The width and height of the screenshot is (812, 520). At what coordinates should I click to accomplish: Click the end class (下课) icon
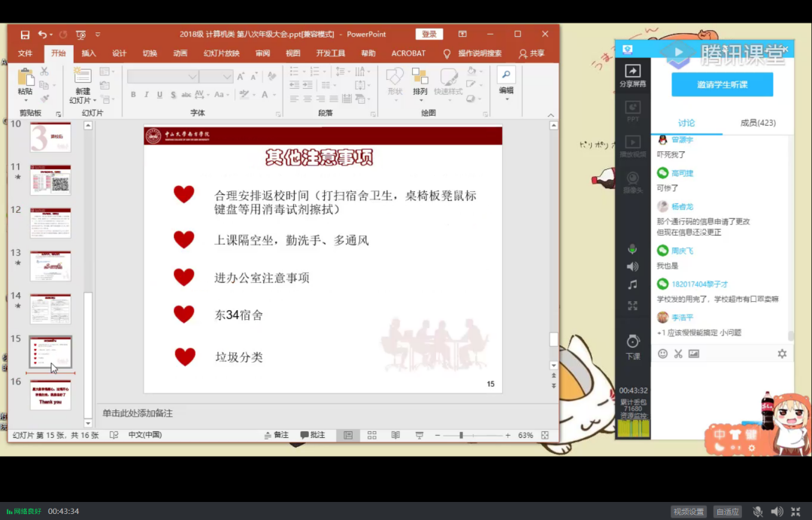pyautogui.click(x=632, y=346)
